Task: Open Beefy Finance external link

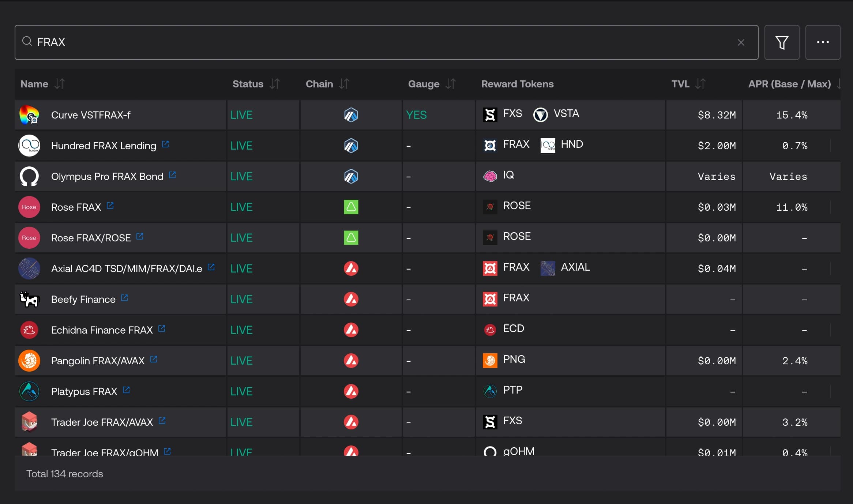Action: 124,298
